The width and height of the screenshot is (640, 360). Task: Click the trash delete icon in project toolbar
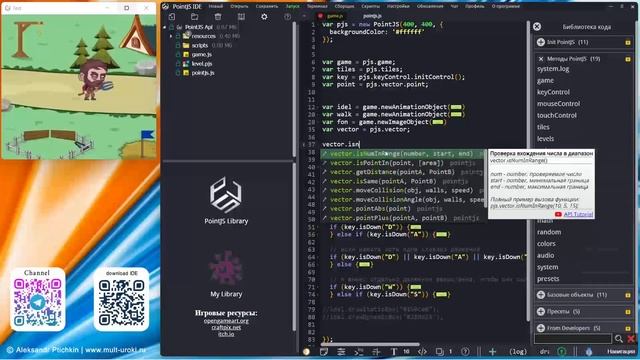pyautogui.click(x=218, y=17)
